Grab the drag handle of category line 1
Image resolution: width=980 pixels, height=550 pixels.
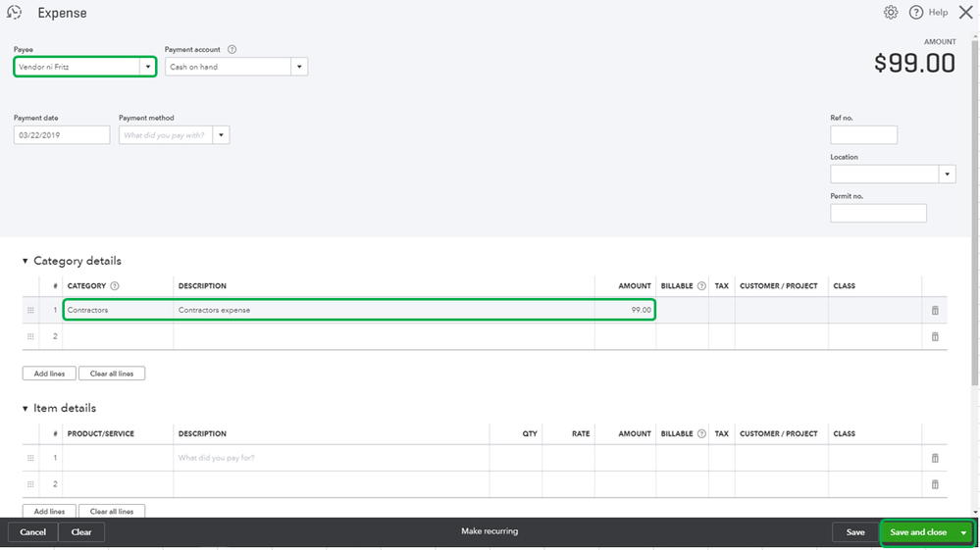[x=30, y=311]
